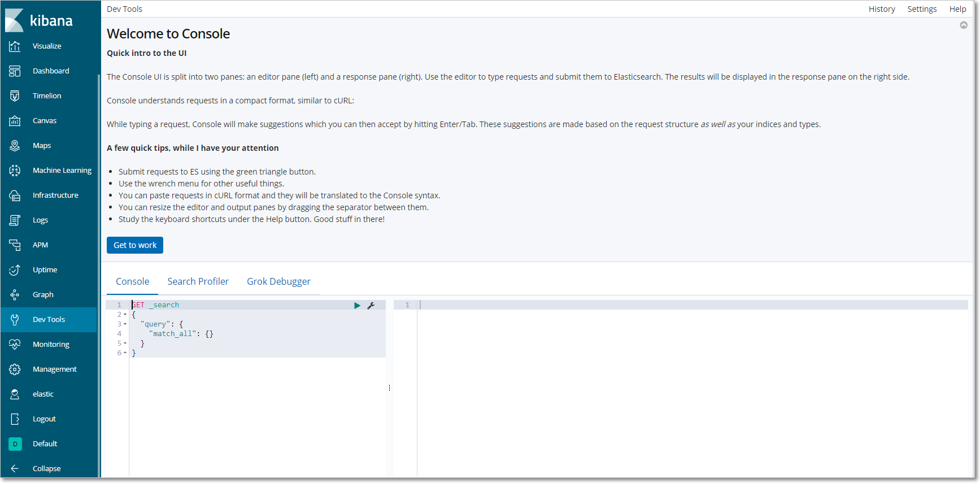Run request with green triangle button

pyautogui.click(x=357, y=306)
